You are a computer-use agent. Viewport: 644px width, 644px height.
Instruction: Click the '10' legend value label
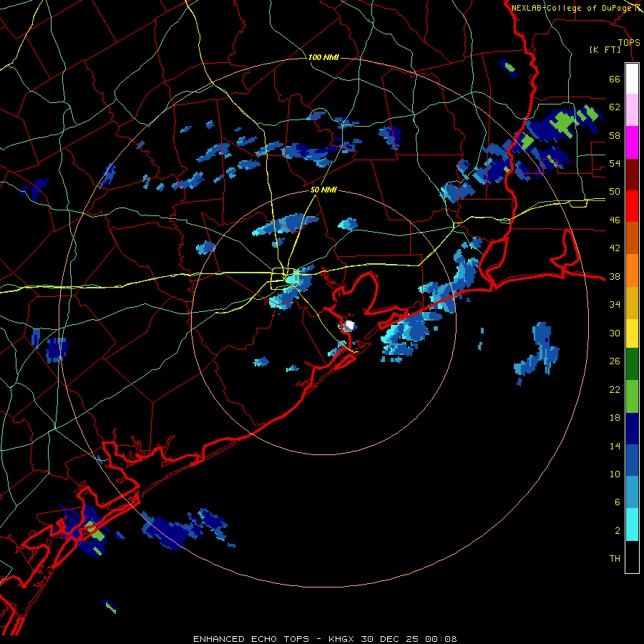pyautogui.click(x=615, y=474)
